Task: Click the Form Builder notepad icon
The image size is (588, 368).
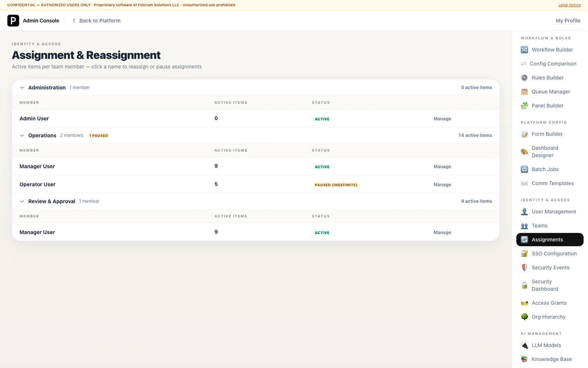Action: pos(524,134)
